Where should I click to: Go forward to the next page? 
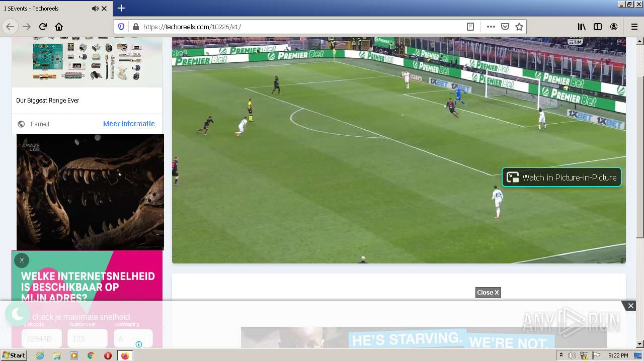[x=27, y=27]
